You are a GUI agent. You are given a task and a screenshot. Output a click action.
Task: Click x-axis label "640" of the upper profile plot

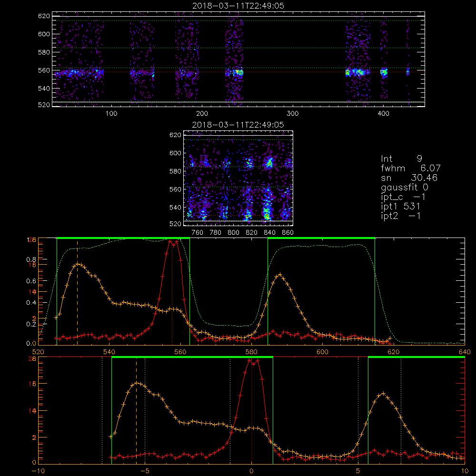[x=465, y=352]
